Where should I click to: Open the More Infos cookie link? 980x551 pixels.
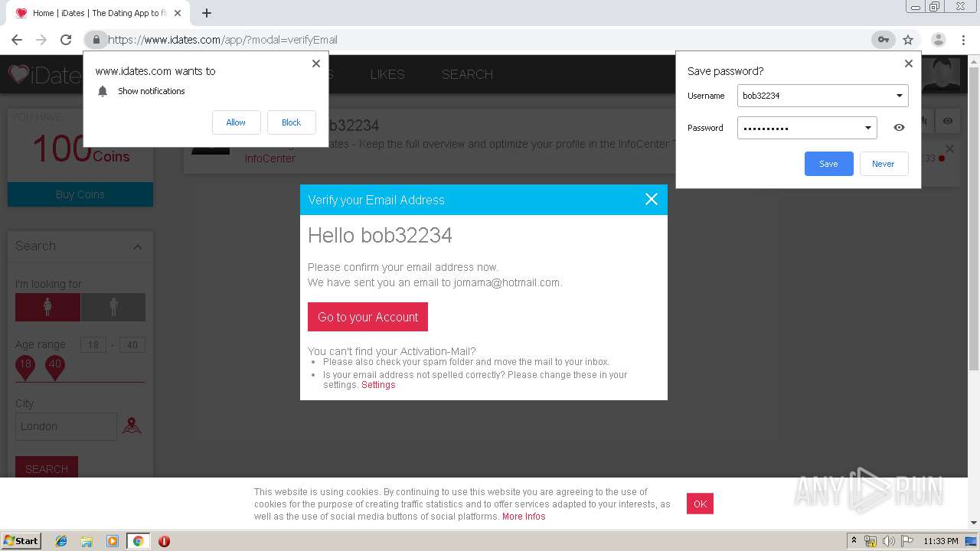point(524,517)
